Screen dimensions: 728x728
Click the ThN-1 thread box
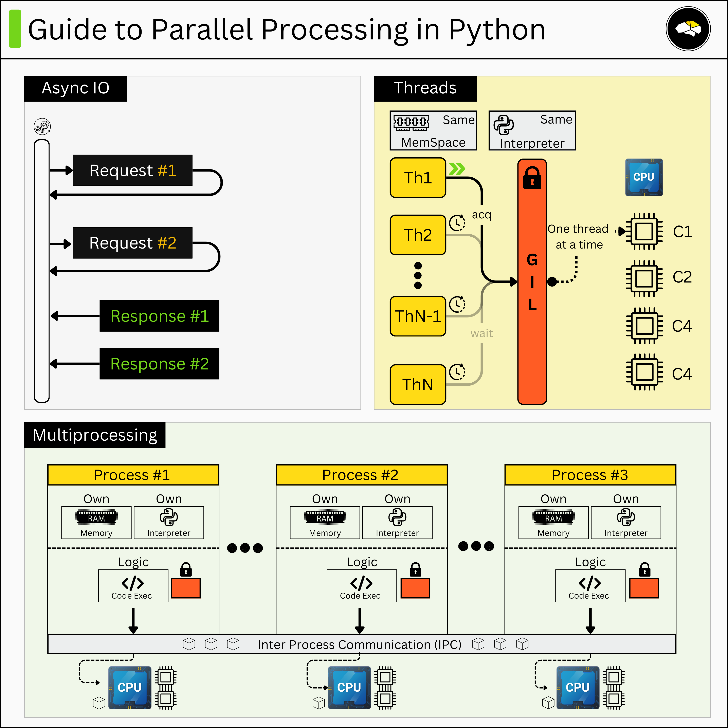click(418, 316)
